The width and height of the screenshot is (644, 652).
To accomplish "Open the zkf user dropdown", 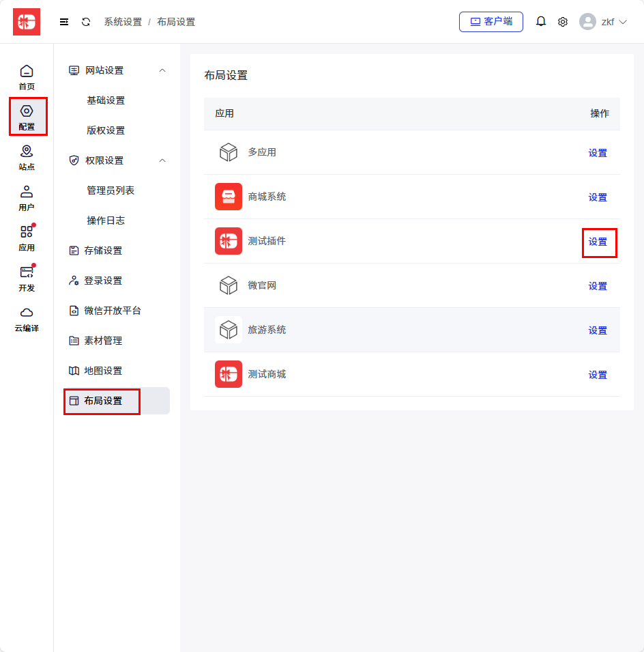I will (603, 22).
